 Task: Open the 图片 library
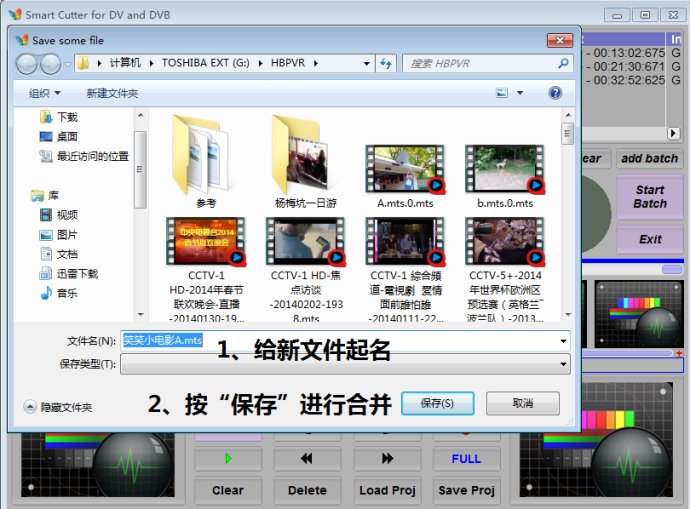[59, 234]
